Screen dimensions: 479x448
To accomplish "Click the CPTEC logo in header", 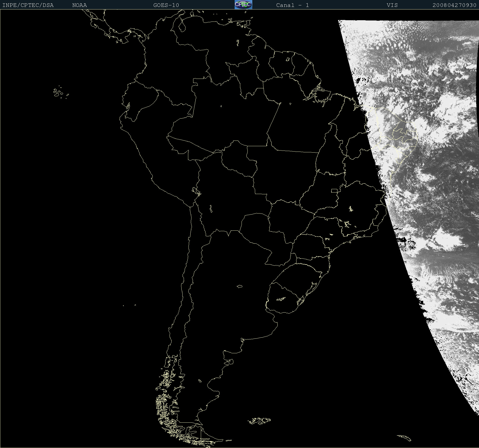I will tap(243, 5).
